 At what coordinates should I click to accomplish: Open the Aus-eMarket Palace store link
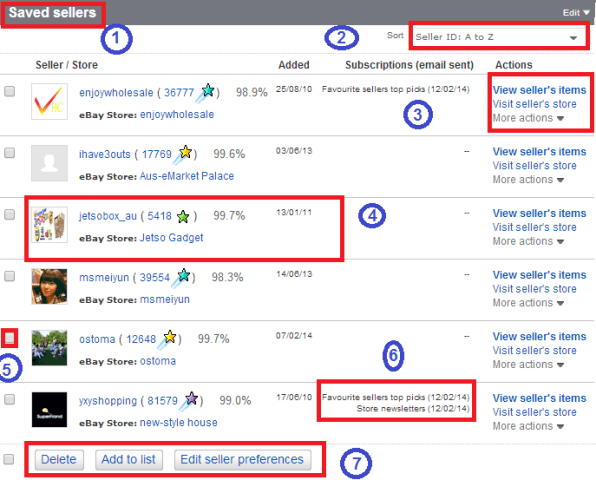click(x=187, y=176)
